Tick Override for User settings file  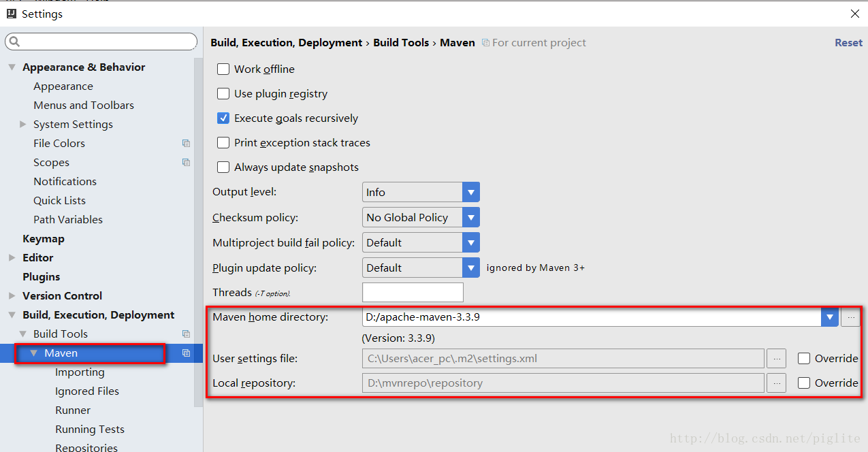[804, 358]
